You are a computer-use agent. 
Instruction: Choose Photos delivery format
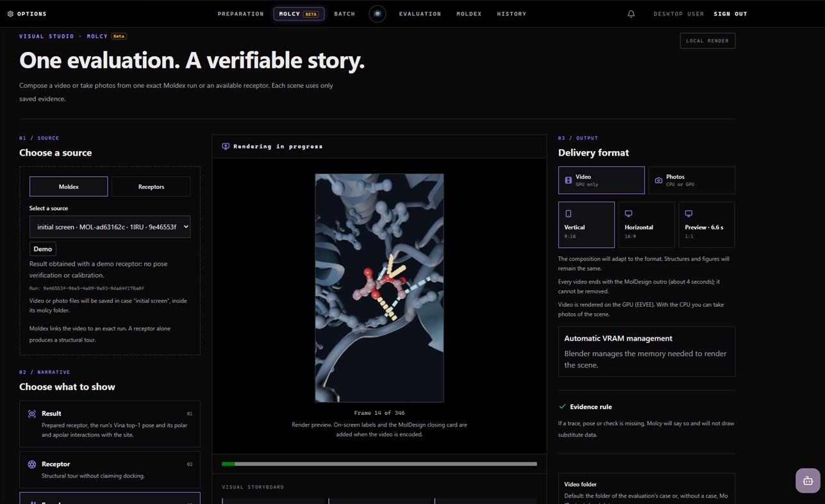[x=692, y=180]
